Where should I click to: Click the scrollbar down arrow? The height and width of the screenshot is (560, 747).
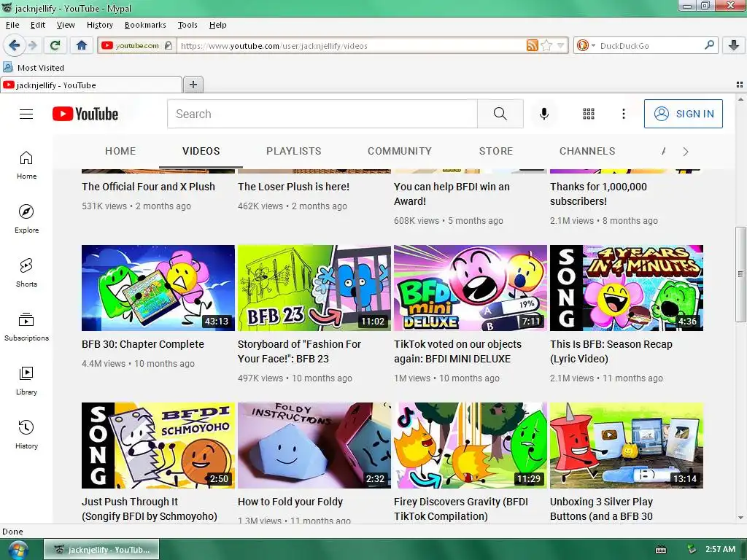740,518
